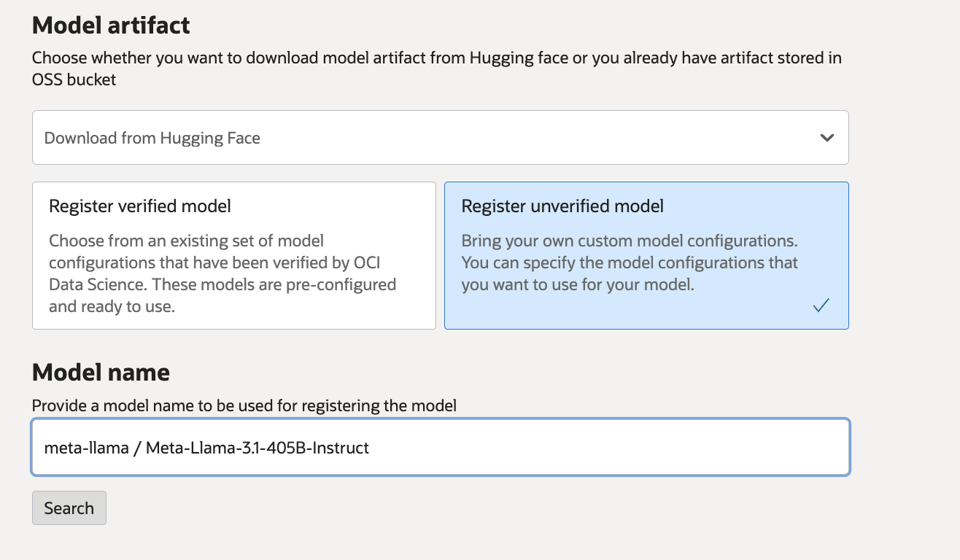This screenshot has width=960, height=560.
Task: Click the 'Model artifact' section heading
Action: coord(109,25)
